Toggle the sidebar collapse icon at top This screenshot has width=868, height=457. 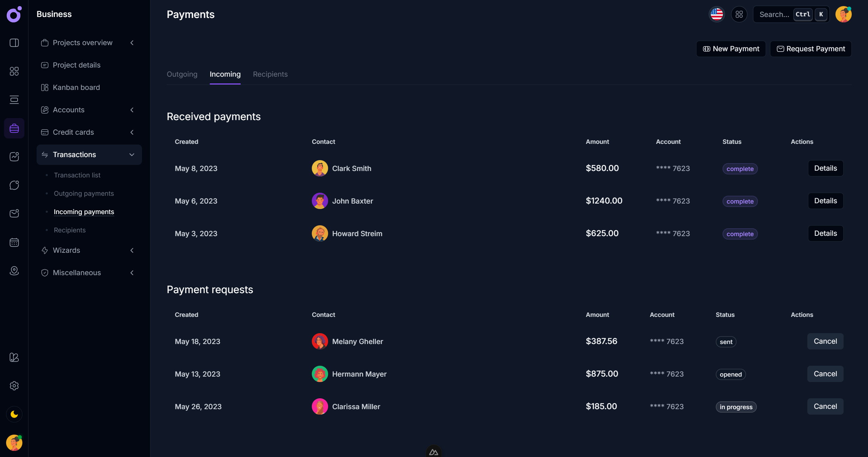click(x=14, y=43)
